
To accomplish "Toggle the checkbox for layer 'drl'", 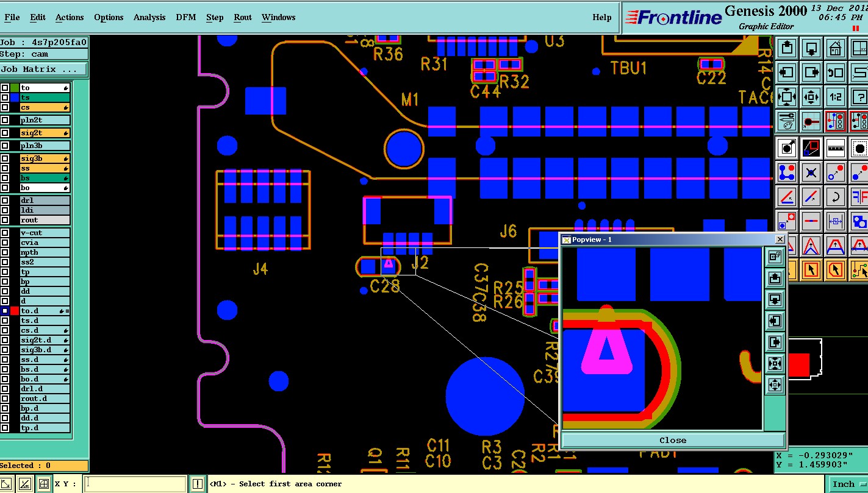I will [5, 200].
